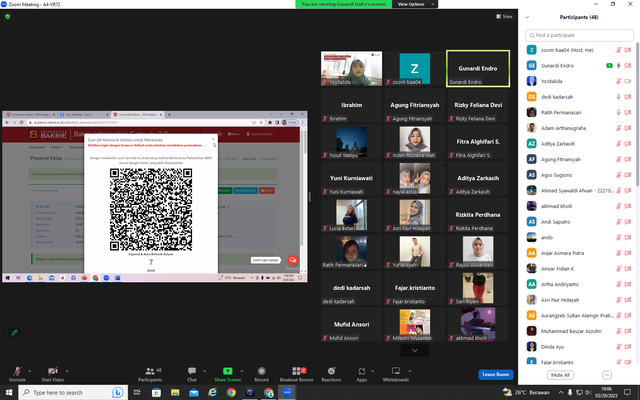
Task: Open more options ellipsis in Participants panel
Action: [x=607, y=375]
